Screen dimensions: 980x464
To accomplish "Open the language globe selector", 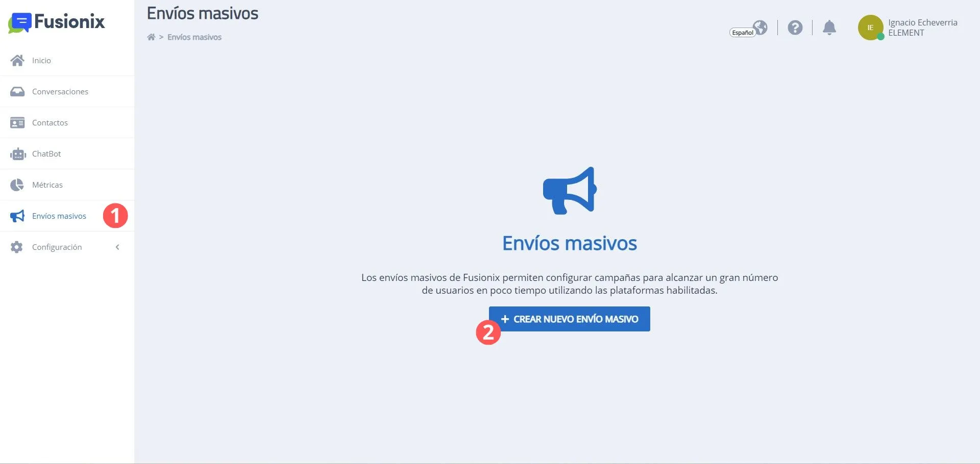I will [x=761, y=27].
